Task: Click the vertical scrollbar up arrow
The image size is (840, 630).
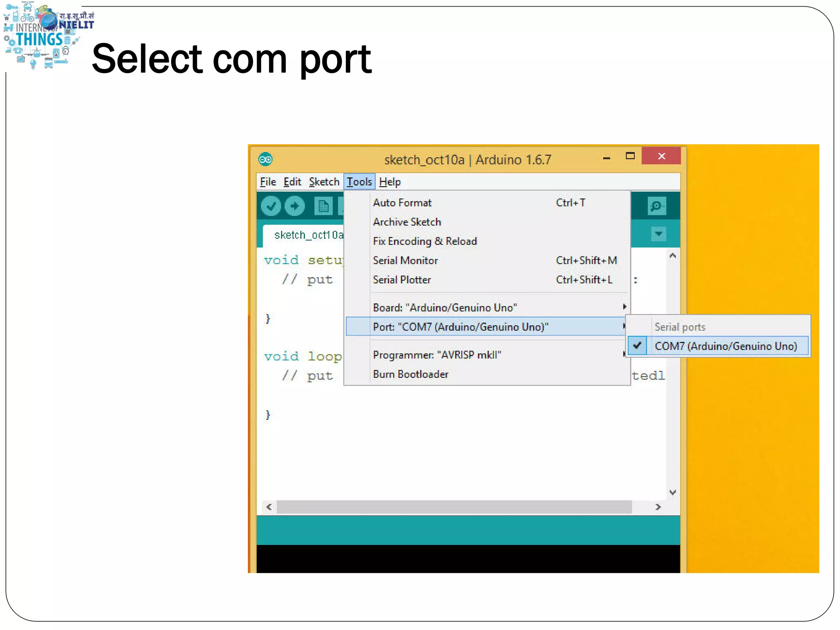Action: pos(673,256)
